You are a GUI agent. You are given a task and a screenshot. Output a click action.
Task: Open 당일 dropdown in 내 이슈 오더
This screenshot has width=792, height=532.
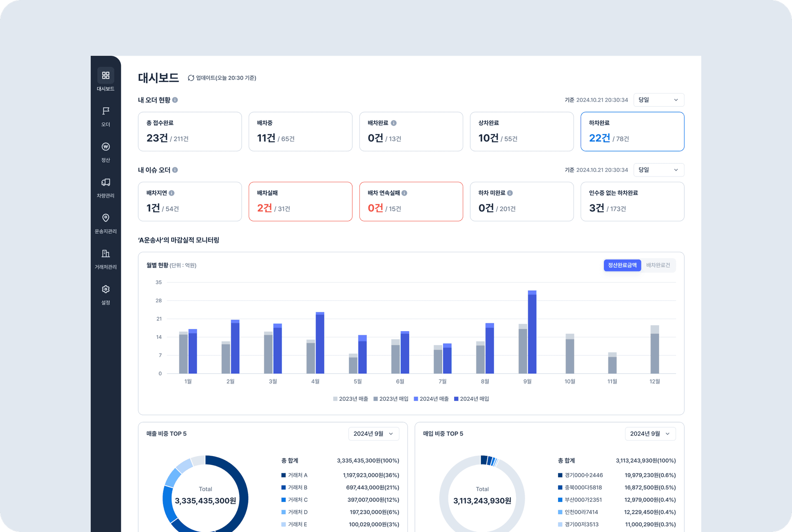pyautogui.click(x=659, y=170)
